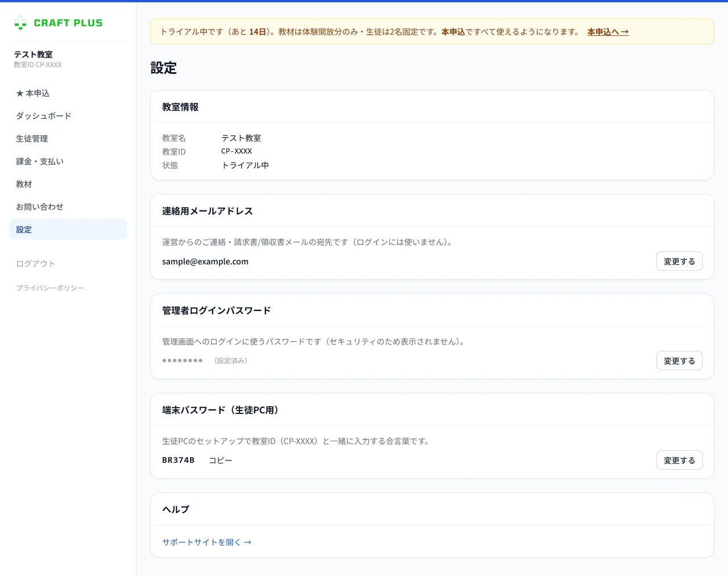Click 変更する for admin login password

[x=680, y=361]
